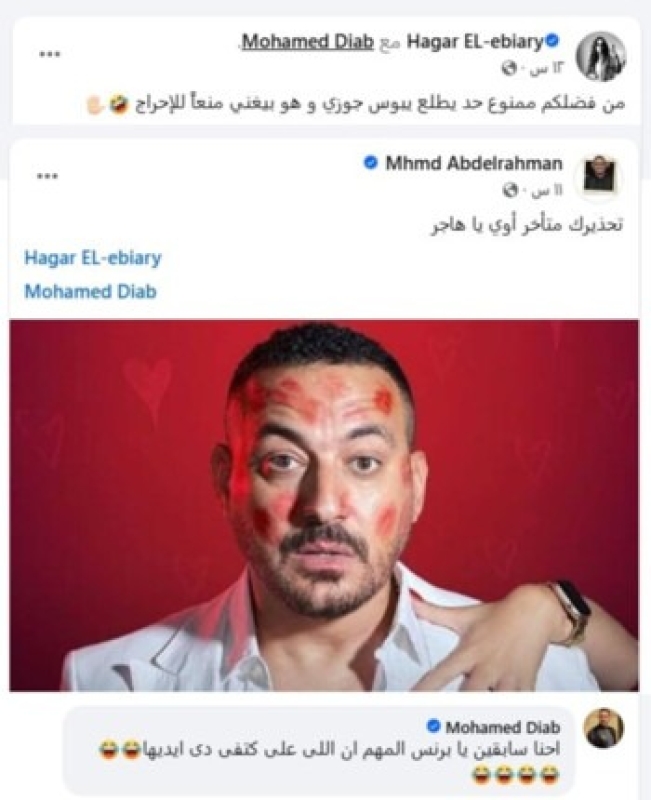651x800 pixels.
Task: Expand the second post's three-dot menu
Action: point(47,177)
